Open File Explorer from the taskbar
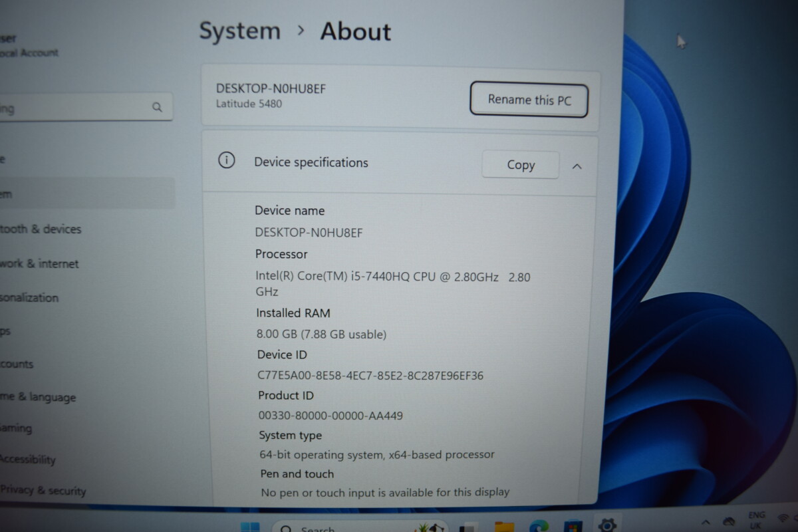Viewport: 798px width, 532px height. (504, 527)
